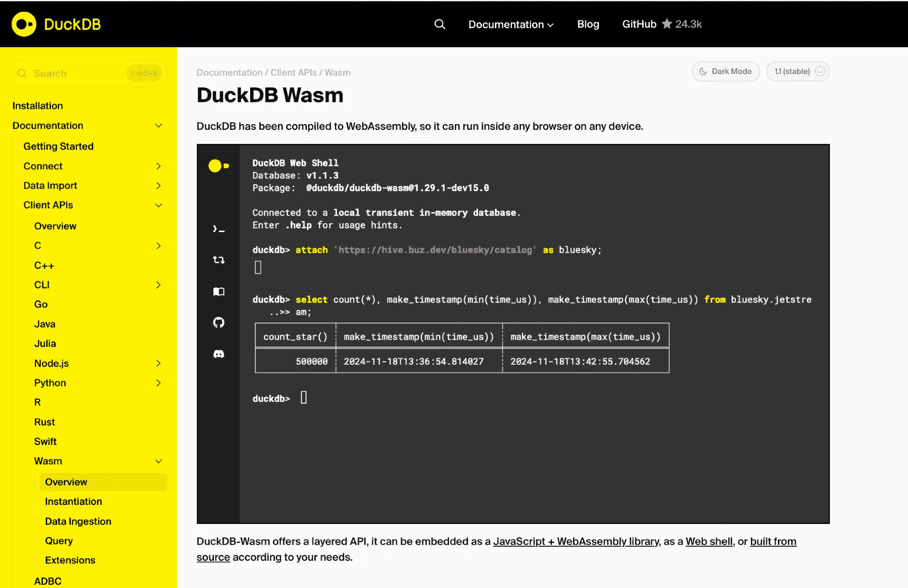Screen dimensions: 908x588
Task: Open the ADBC sidebar item
Action: (48, 581)
